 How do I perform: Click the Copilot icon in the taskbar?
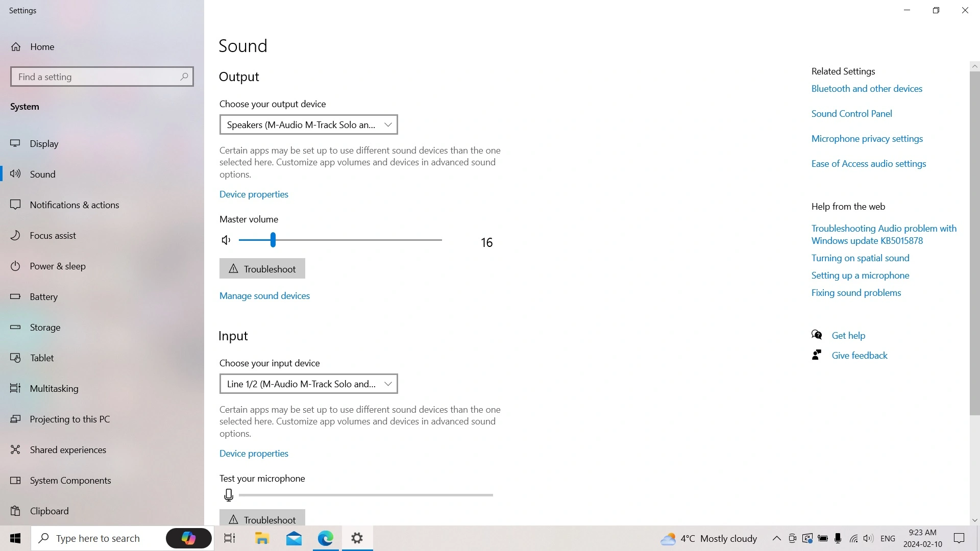click(188, 538)
